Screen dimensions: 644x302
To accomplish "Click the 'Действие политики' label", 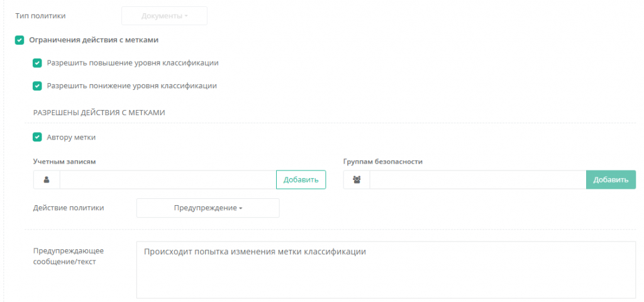I will click(x=69, y=208).
